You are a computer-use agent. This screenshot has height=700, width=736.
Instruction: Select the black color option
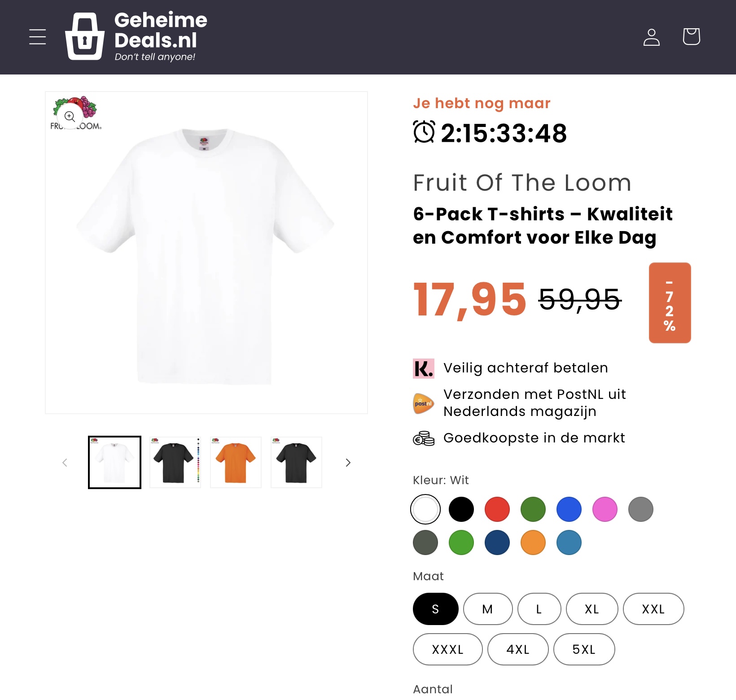[x=461, y=509]
